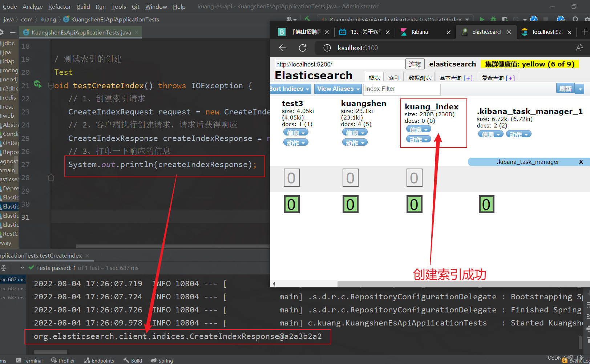The image size is (590, 364).
Task: Open the Analyze menu
Action: [x=33, y=7]
